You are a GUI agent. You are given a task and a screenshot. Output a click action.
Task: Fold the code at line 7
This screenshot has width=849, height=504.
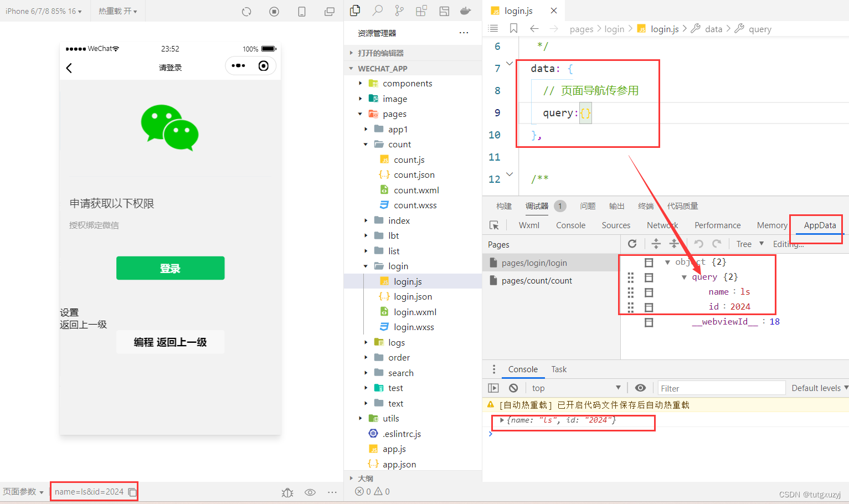tap(510, 64)
